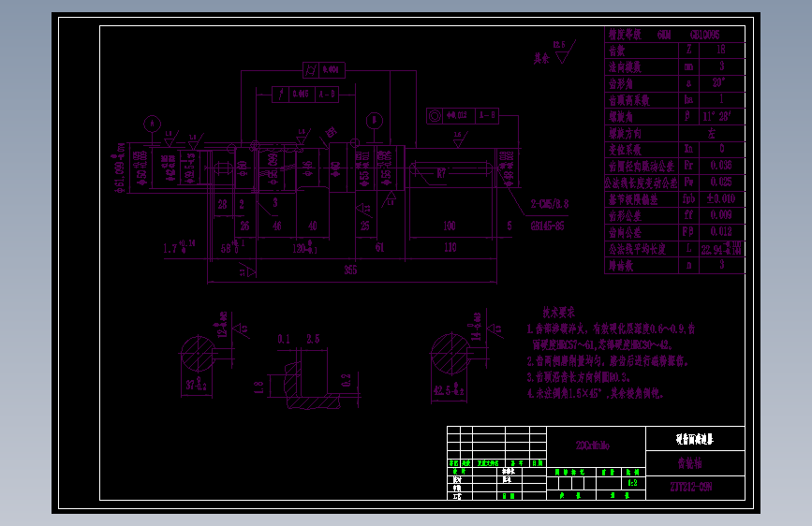Click the "1.8" detail view height dimension
Screen dimensions: 812x526
258,387
